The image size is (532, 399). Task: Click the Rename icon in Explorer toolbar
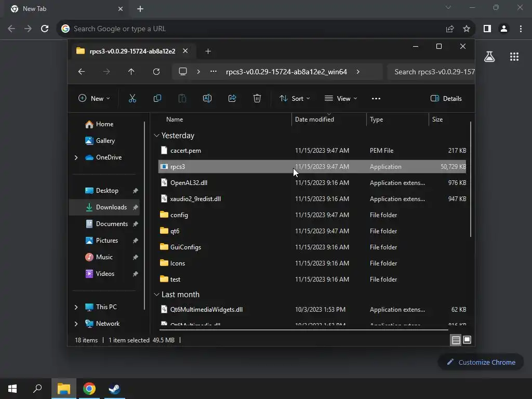(x=207, y=98)
